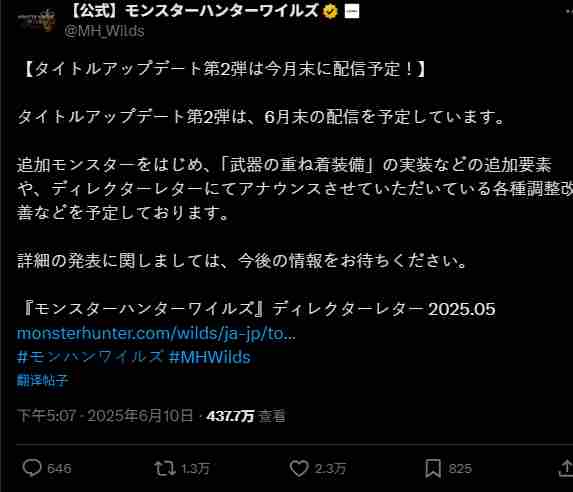This screenshot has width=573, height=492.
Task: Open the 【公式】モンスターハンターワイルズ account name
Action: click(x=194, y=12)
